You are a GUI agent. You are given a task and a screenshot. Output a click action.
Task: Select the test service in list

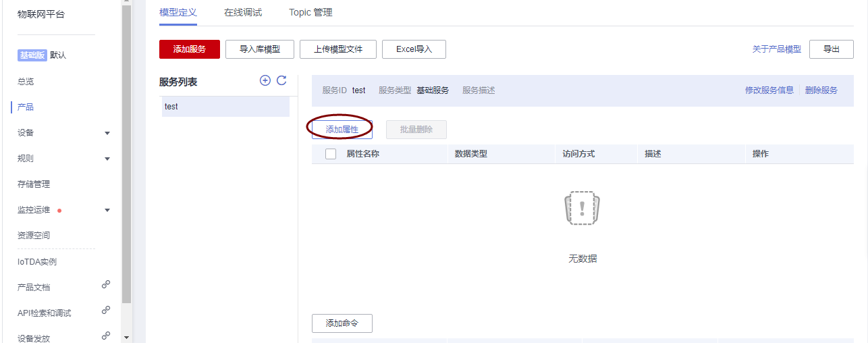click(225, 107)
